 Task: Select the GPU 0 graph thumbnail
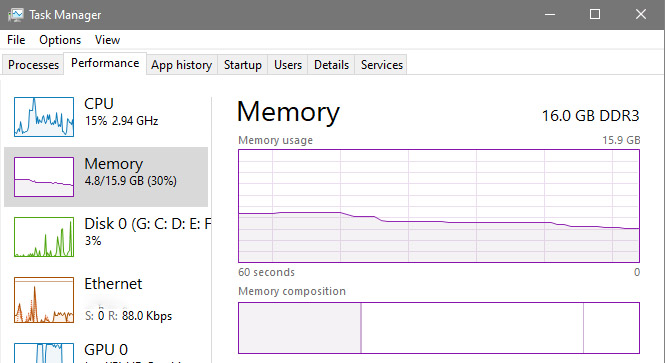pos(44,353)
